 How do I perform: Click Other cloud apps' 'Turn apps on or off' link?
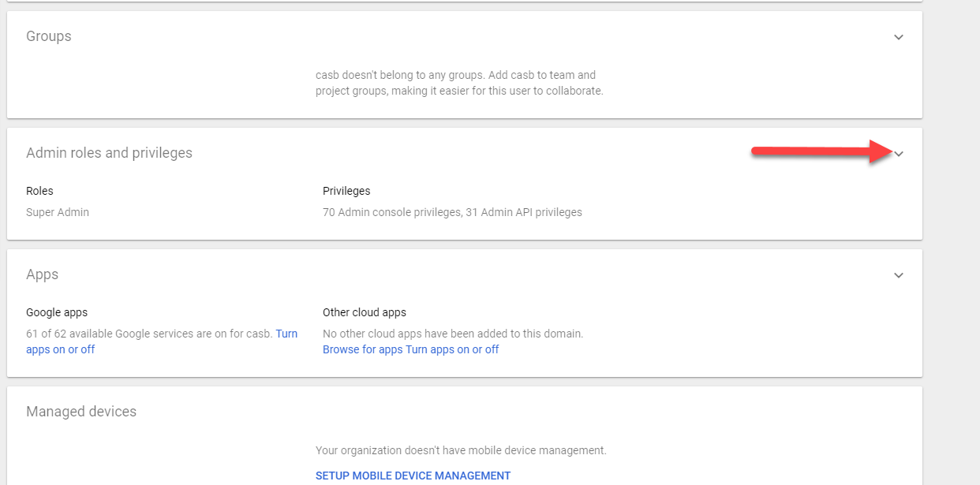pos(452,349)
